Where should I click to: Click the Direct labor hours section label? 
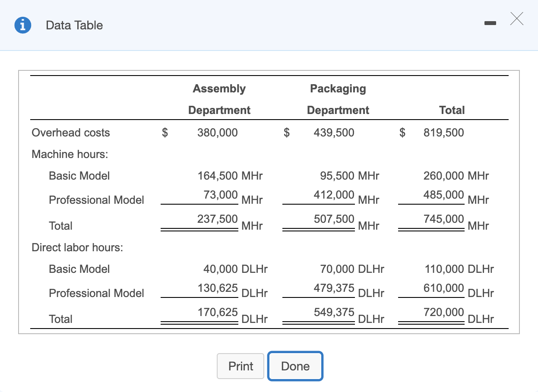click(77, 247)
